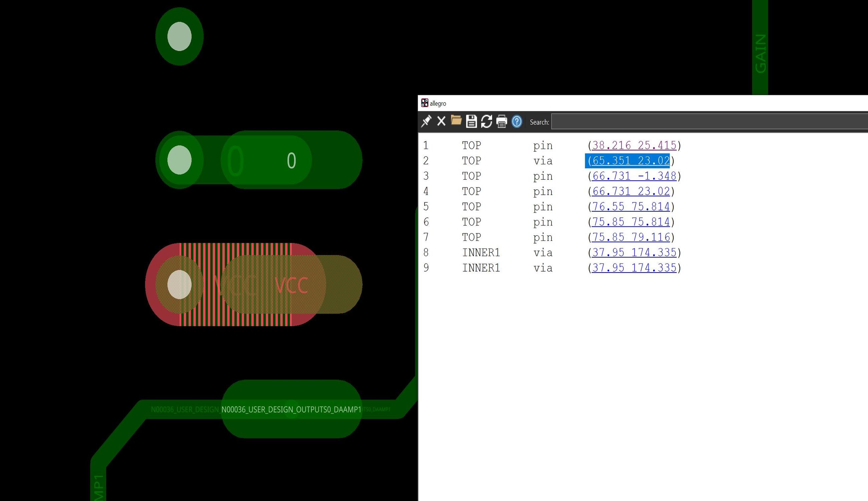868x501 pixels.
Task: Click 'INNER1' layer text in row 8
Action: [x=481, y=253]
